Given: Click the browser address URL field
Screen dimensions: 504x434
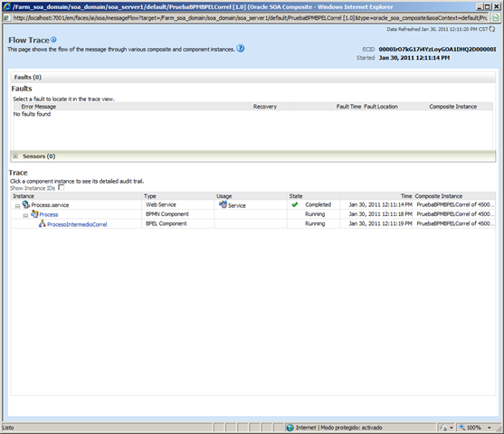Looking at the screenshot, I should click(x=250, y=18).
